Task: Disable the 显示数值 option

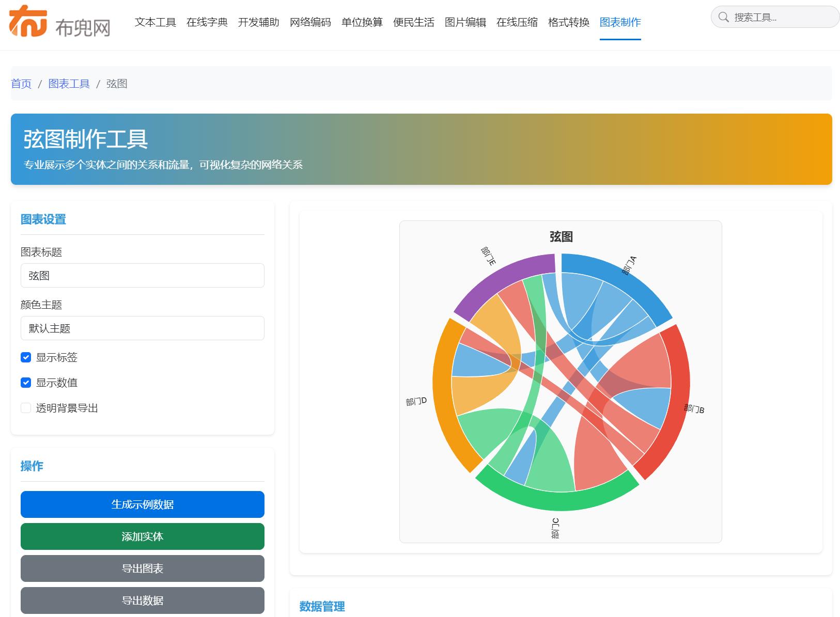Action: [26, 382]
